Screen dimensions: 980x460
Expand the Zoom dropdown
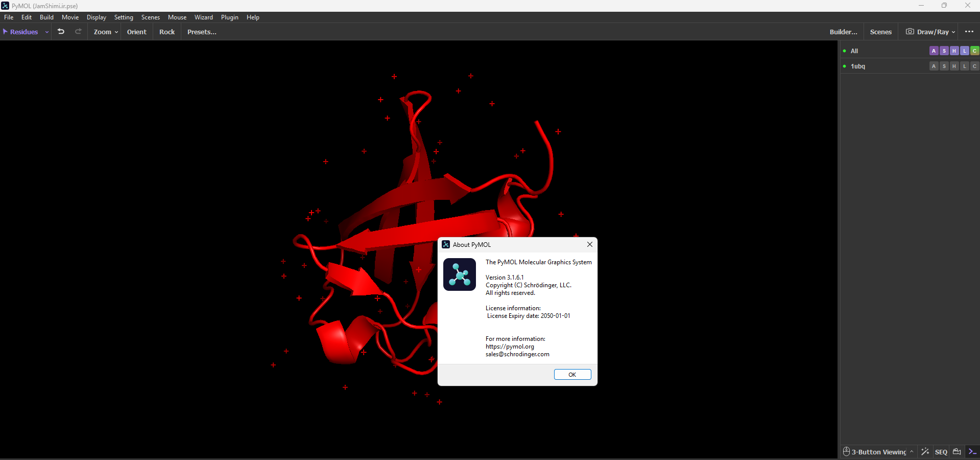coord(116,32)
